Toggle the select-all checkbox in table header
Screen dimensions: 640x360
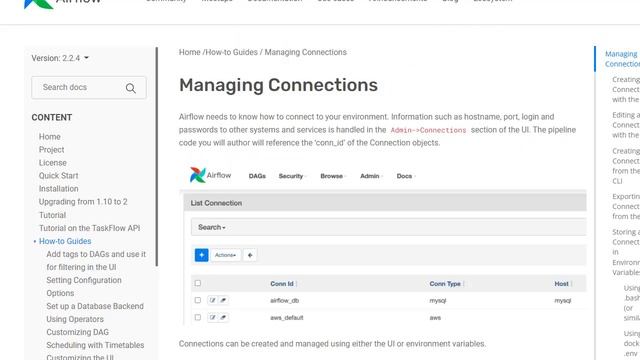198,283
